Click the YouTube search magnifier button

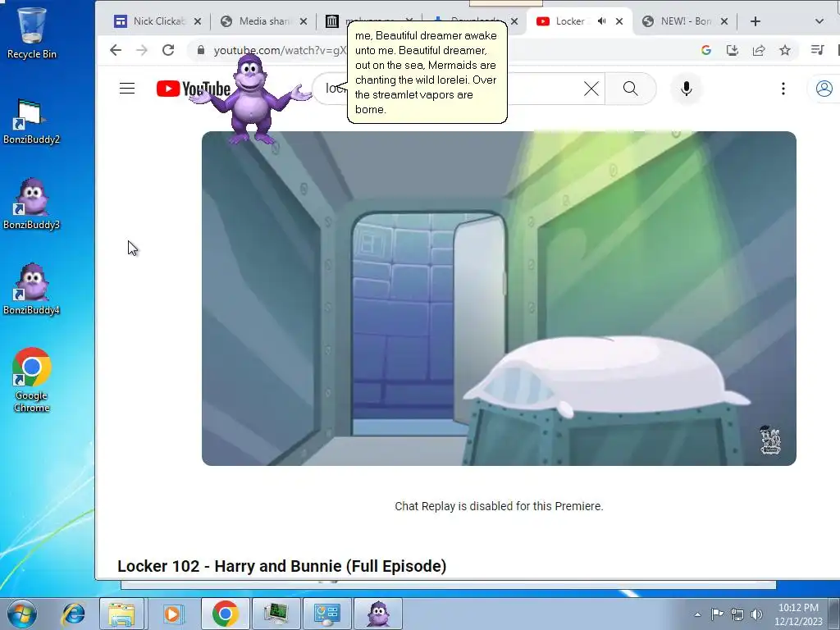point(631,89)
